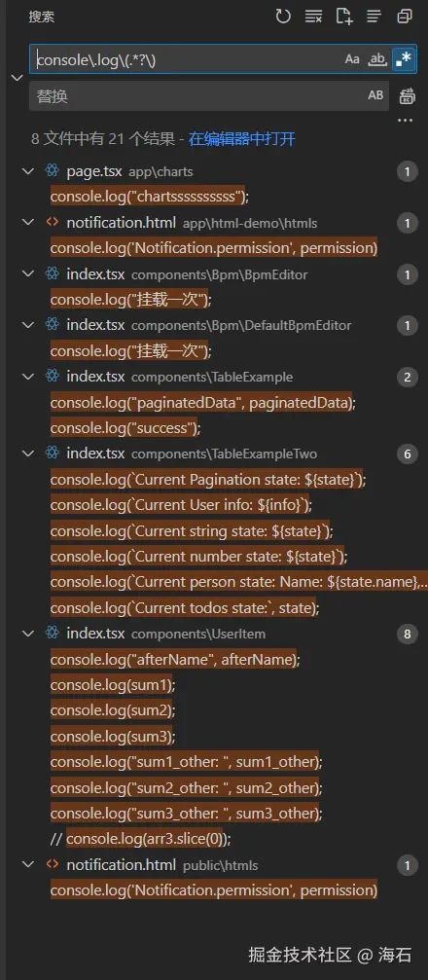The height and width of the screenshot is (980, 428).
Task: Disable Use Regular Expression option
Action: 403,59
